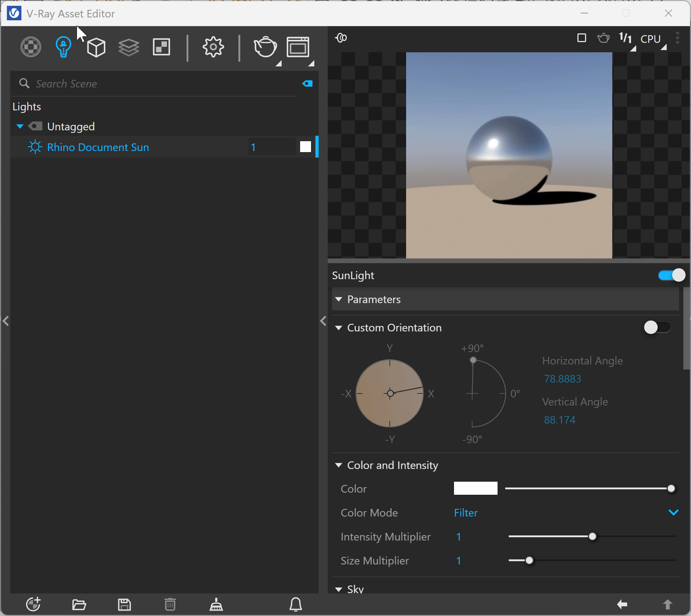691x616 pixels.
Task: Click the up arrow at the bottom right
Action: click(668, 604)
